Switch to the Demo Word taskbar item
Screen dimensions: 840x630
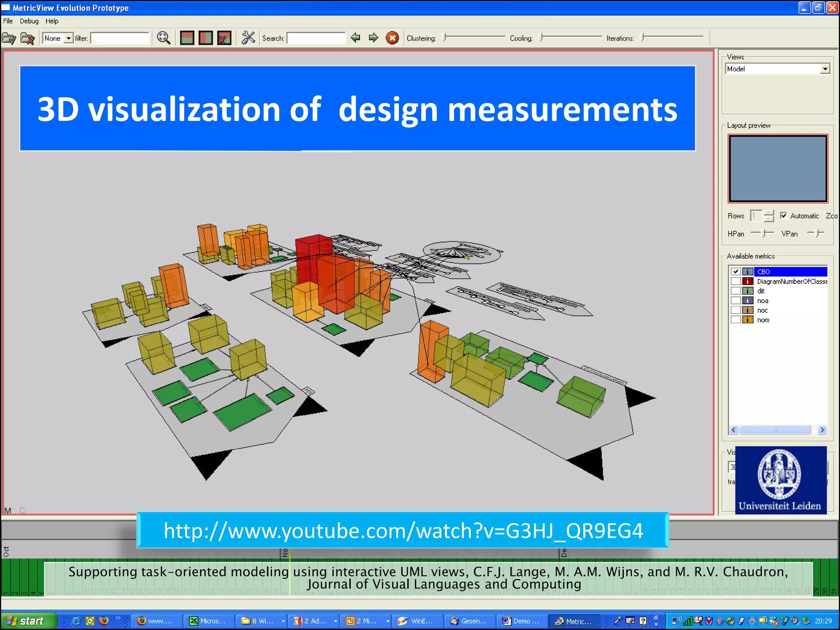pos(522,621)
